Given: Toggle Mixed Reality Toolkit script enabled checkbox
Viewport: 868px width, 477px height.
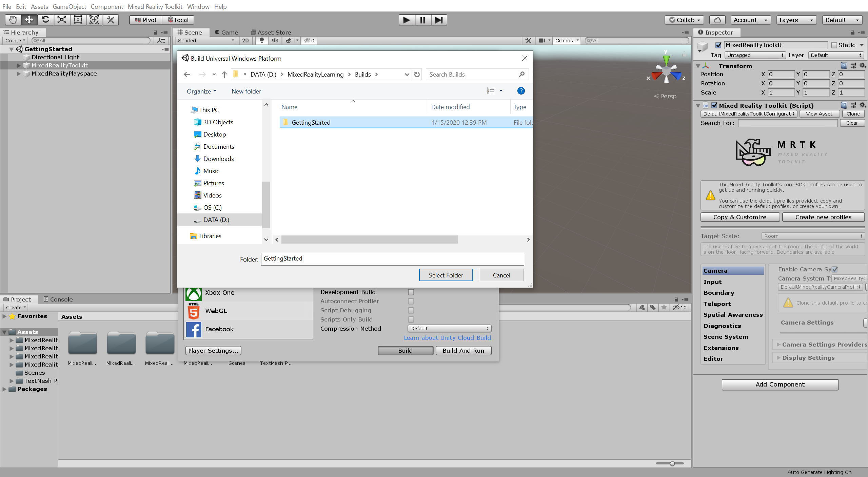Looking at the screenshot, I should [714, 105].
